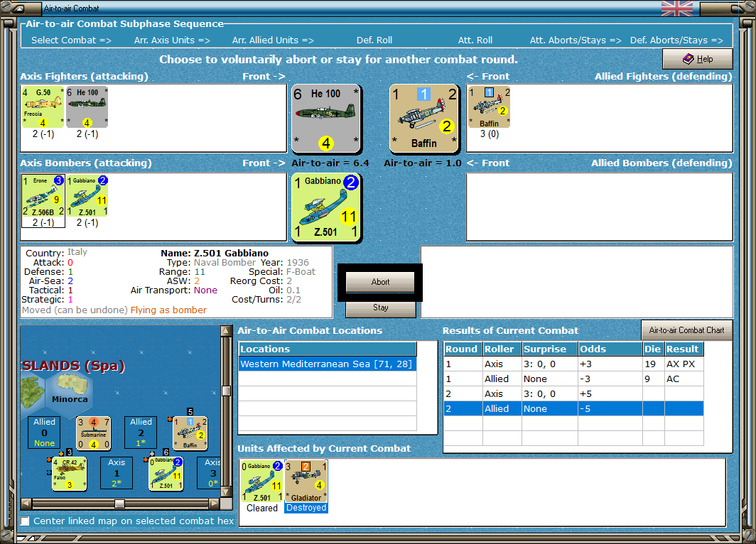This screenshot has height=544, width=756.
Task: Click the Result column header
Action: coord(684,349)
